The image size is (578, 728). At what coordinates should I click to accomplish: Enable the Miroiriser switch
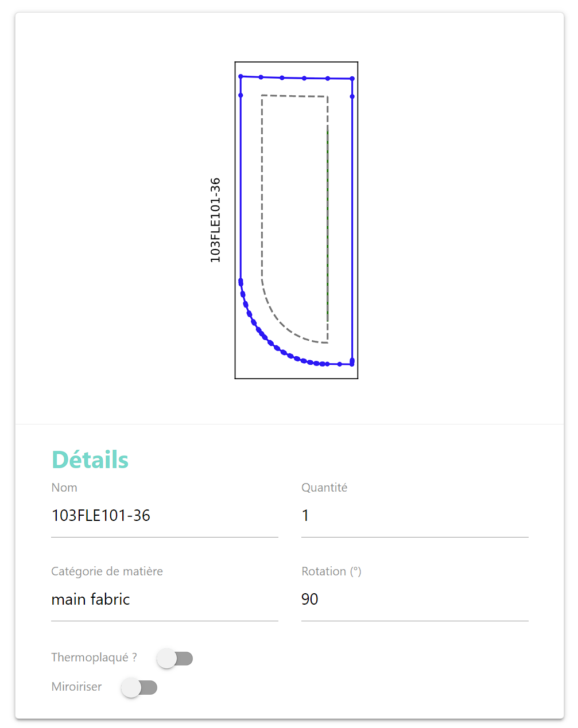(139, 687)
